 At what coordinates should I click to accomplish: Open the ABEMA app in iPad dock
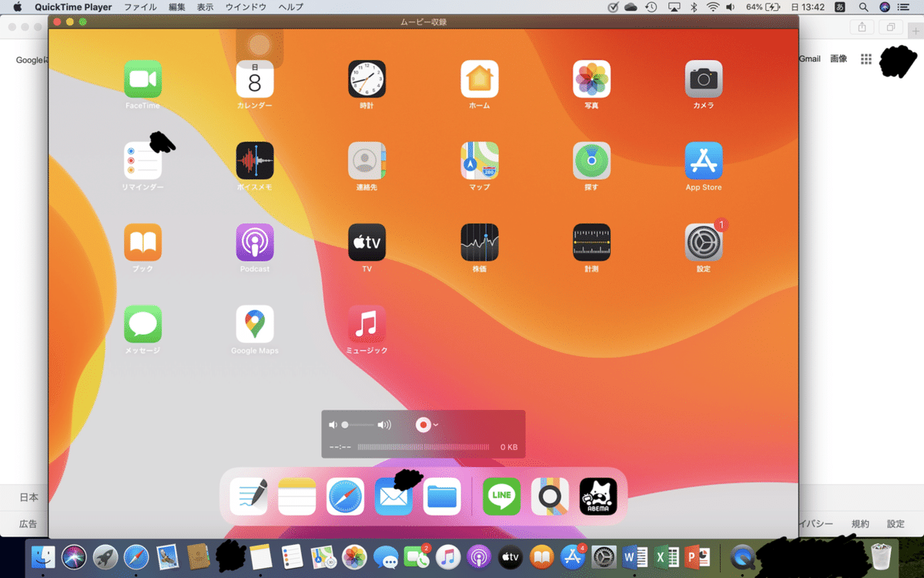click(x=598, y=496)
